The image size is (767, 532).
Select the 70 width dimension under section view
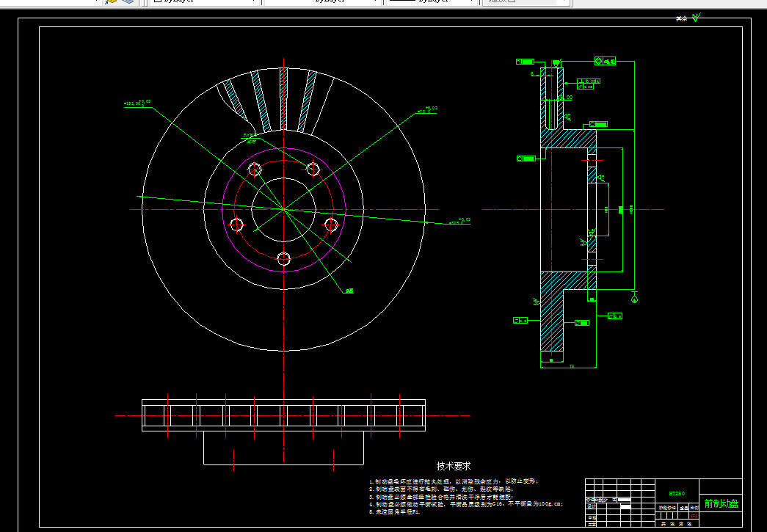(x=572, y=366)
